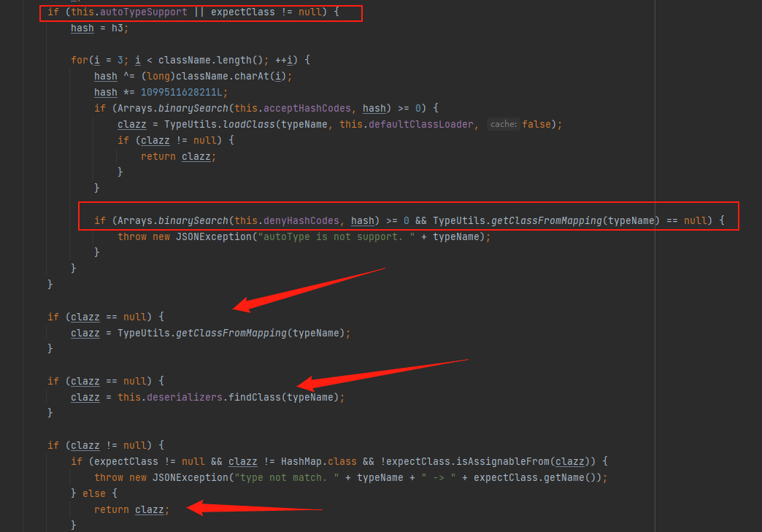The image size is (762, 532).
Task: Click the " -> " string literal
Action: [439, 477]
